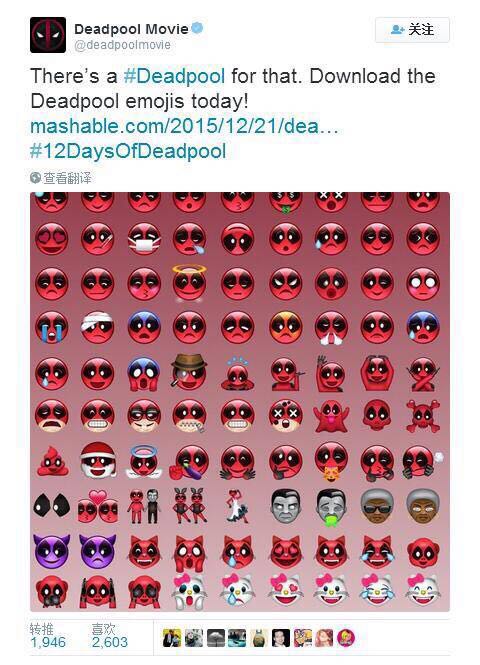Click the Deadpool Movie profile avatar

tap(48, 35)
